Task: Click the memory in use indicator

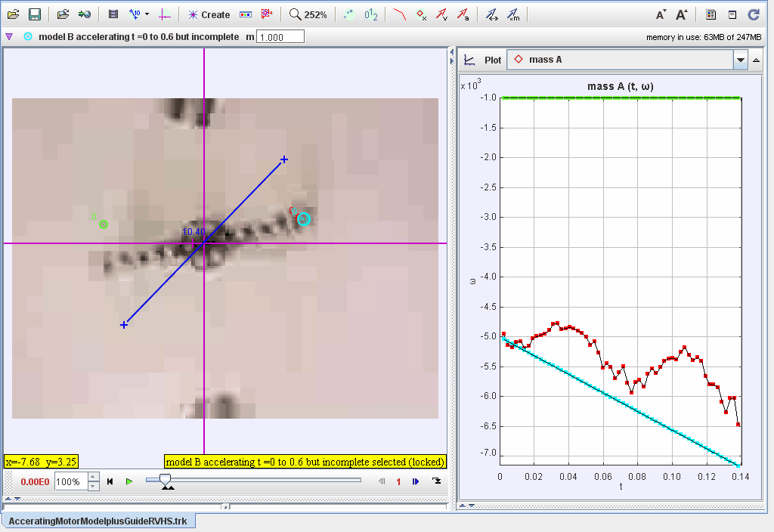Action: (704, 37)
